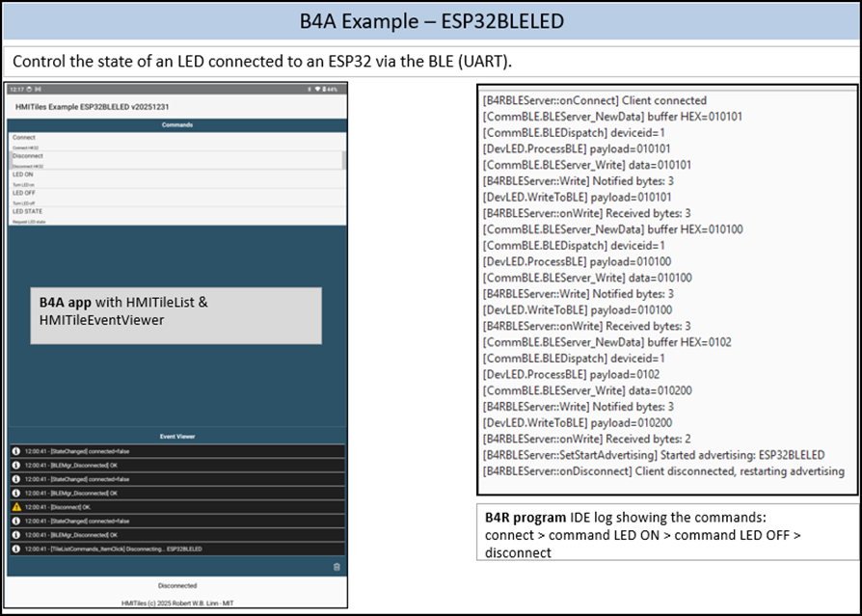862x616 pixels.
Task: Click log line 'buffer HEX=010101'
Action: (612, 117)
